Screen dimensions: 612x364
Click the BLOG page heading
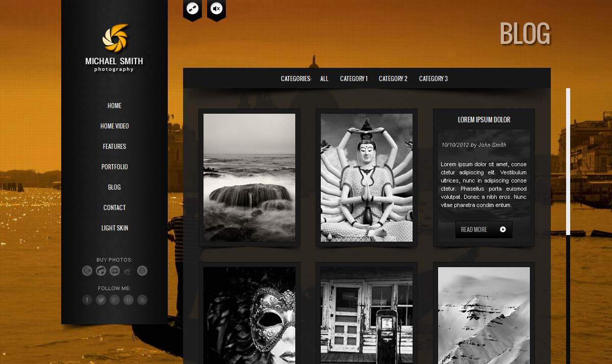525,34
